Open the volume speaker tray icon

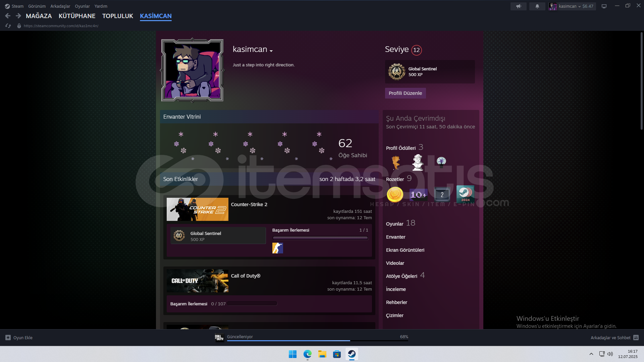click(x=610, y=354)
